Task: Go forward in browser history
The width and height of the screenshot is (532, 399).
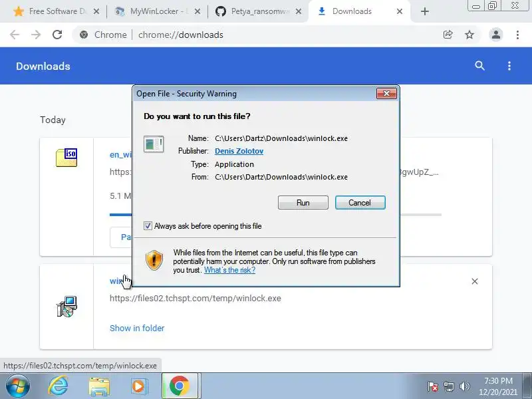Action: pyautogui.click(x=36, y=35)
